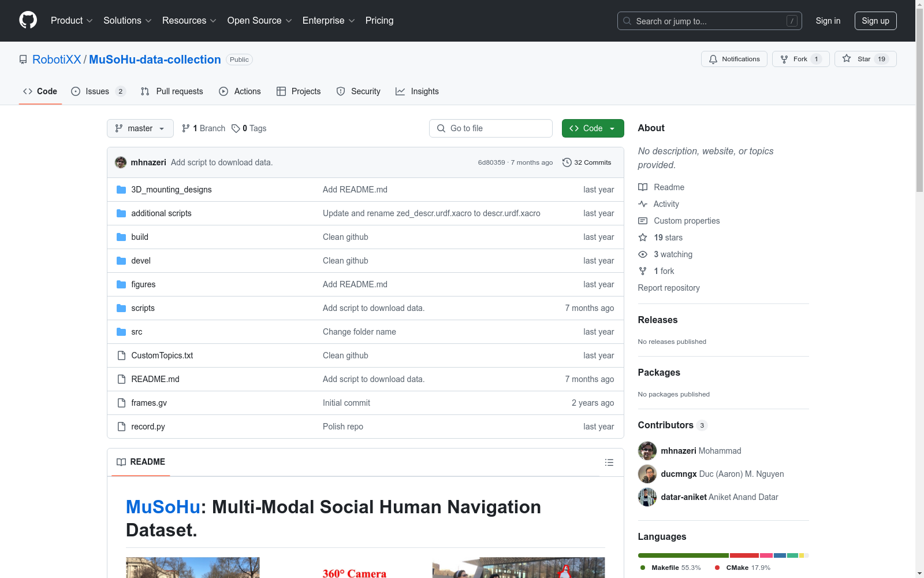924x578 pixels.
Task: Open the MuSoHu heading link in README
Action: pyautogui.click(x=163, y=507)
